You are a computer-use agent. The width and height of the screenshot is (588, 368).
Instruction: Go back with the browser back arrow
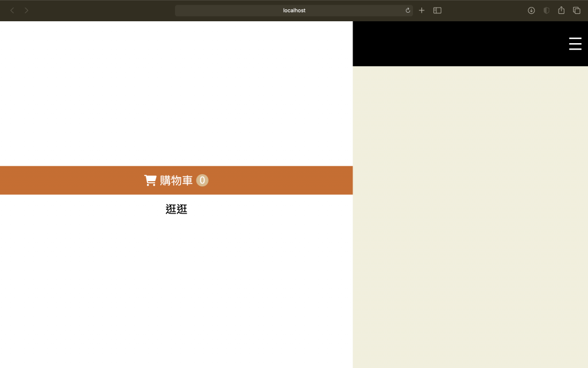pos(12,10)
